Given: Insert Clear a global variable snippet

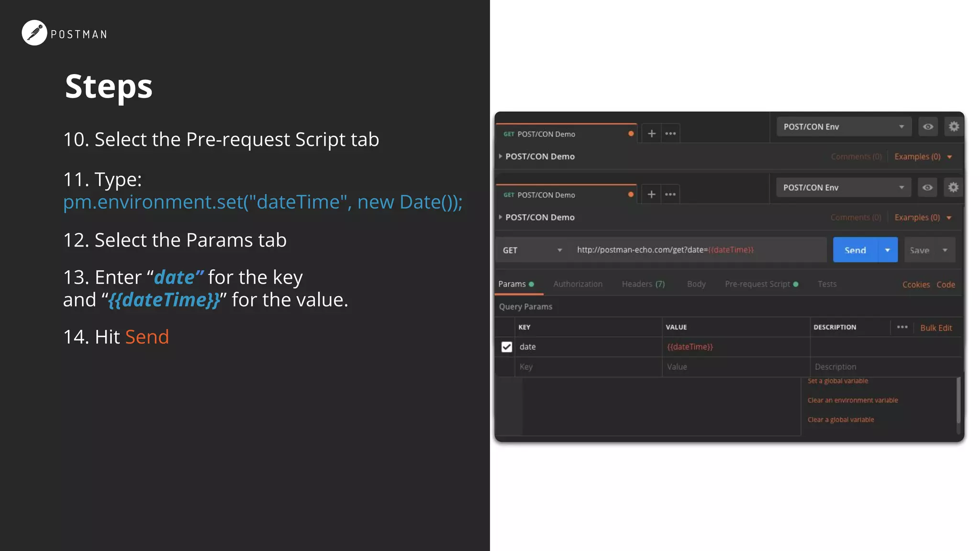Looking at the screenshot, I should [x=841, y=419].
